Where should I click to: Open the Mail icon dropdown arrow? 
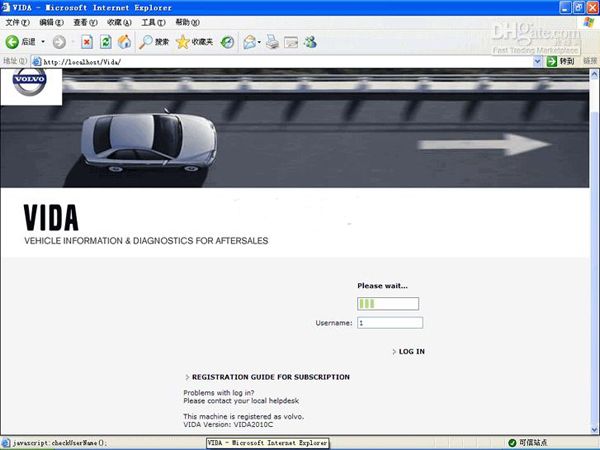click(260, 42)
